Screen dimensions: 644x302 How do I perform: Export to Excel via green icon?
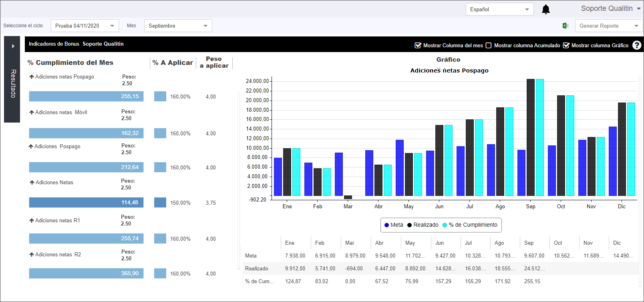point(566,26)
